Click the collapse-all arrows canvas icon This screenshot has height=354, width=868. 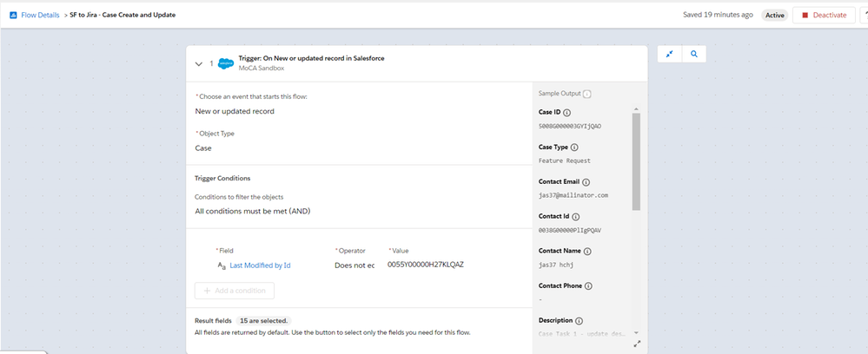[670, 54]
